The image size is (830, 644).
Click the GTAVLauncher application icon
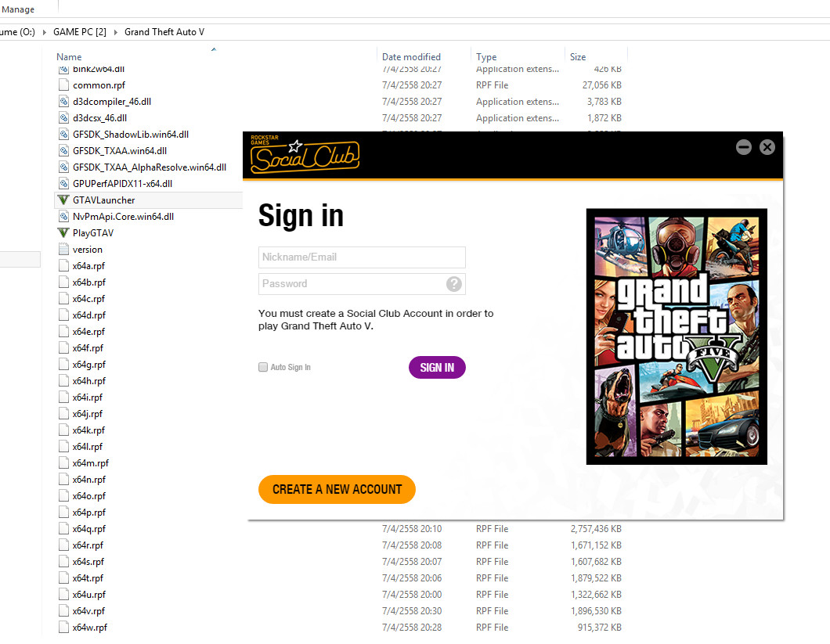click(x=63, y=200)
